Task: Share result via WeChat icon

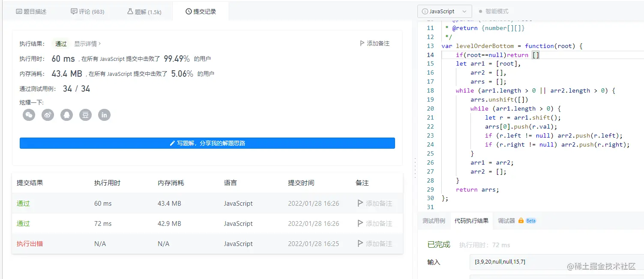Action: click(29, 115)
